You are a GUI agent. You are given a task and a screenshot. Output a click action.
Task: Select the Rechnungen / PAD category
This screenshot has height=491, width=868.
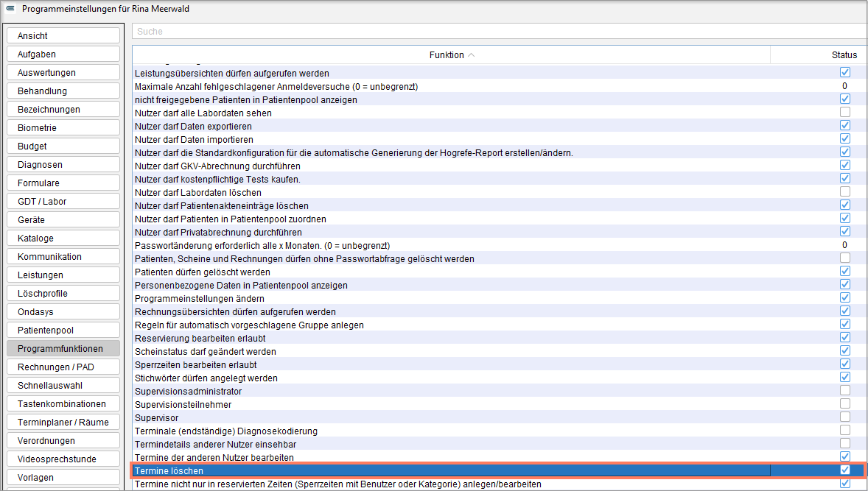pos(63,367)
